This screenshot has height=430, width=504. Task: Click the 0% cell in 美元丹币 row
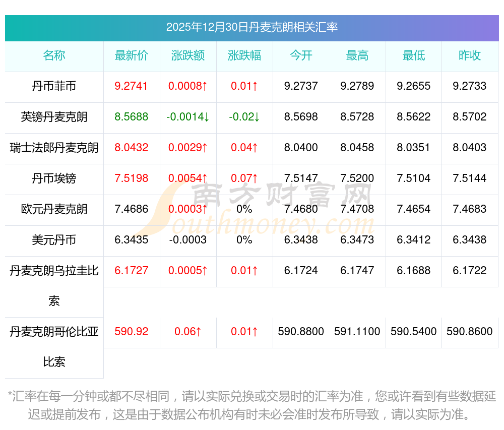pos(244,240)
